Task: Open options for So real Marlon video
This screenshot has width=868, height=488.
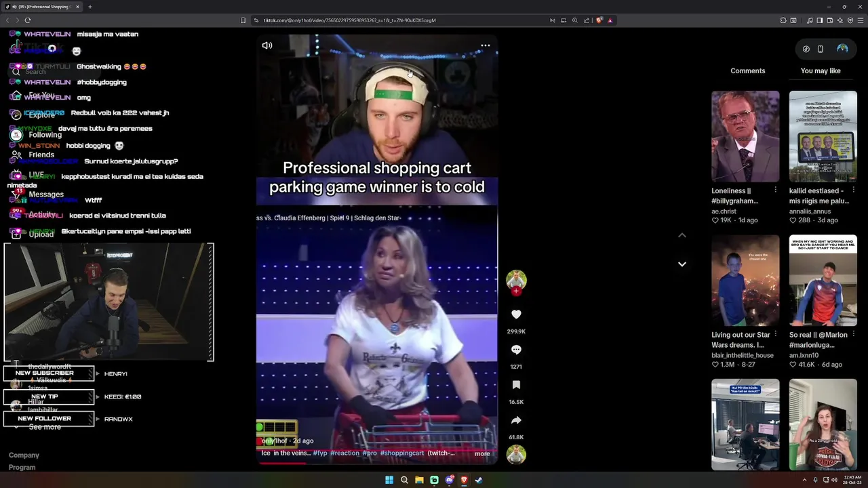Action: (853, 335)
